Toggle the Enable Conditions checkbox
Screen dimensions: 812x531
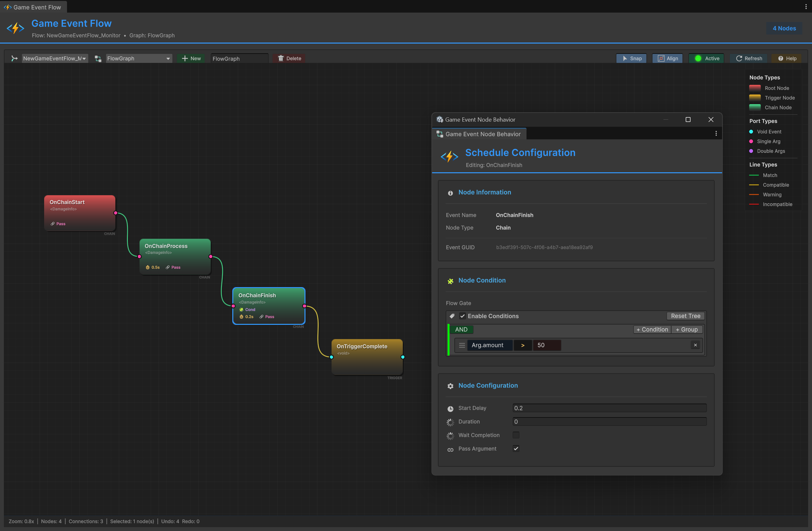pos(463,316)
